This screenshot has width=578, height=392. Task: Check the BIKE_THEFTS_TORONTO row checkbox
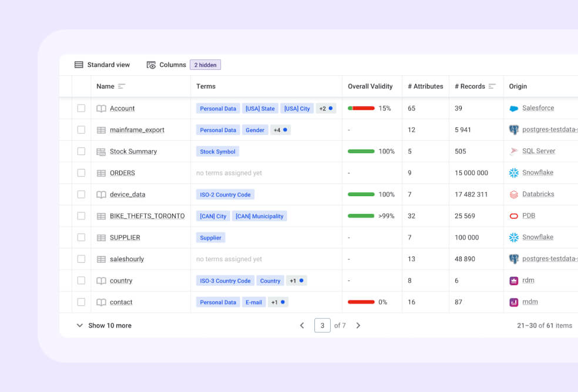[x=81, y=216]
